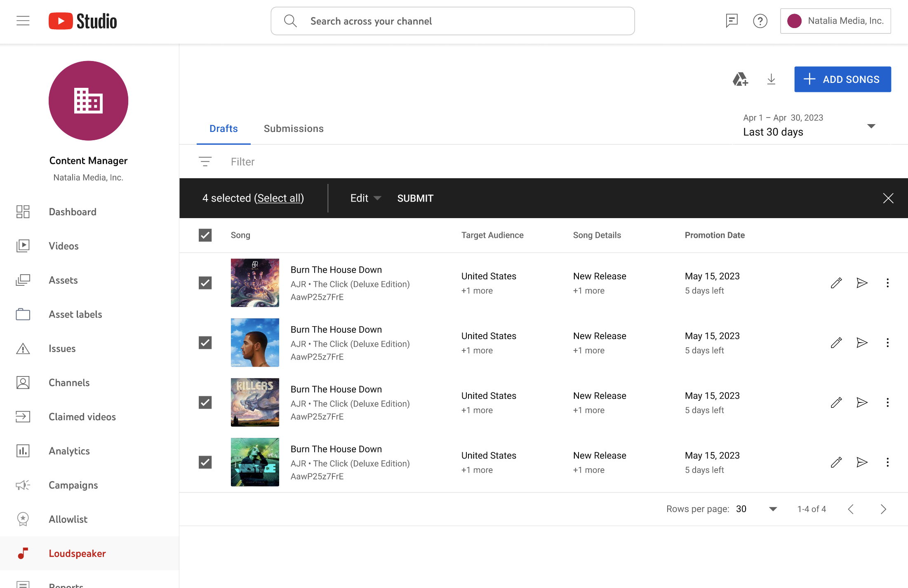This screenshot has height=588, width=908.
Task: Uncheck the header select-all checkbox
Action: [205, 235]
